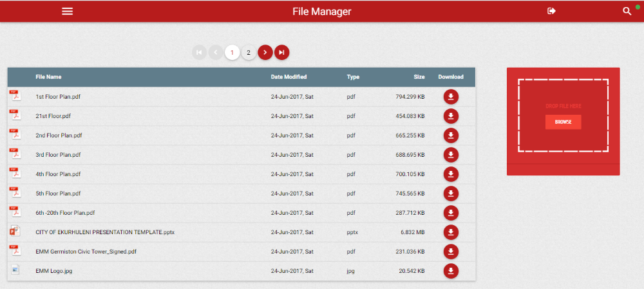Image resolution: width=644 pixels, height=289 pixels.
Task: Open the hamburger navigation menu
Action: (x=68, y=12)
